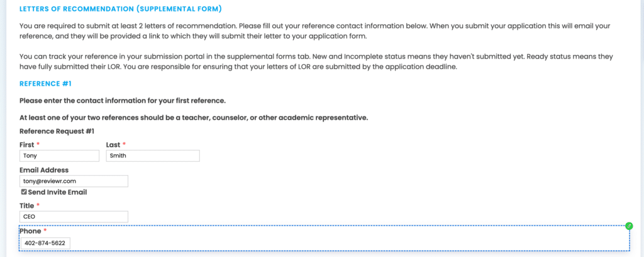This screenshot has width=644, height=257.
Task: Click the Title field containing CEO
Action: 74,217
